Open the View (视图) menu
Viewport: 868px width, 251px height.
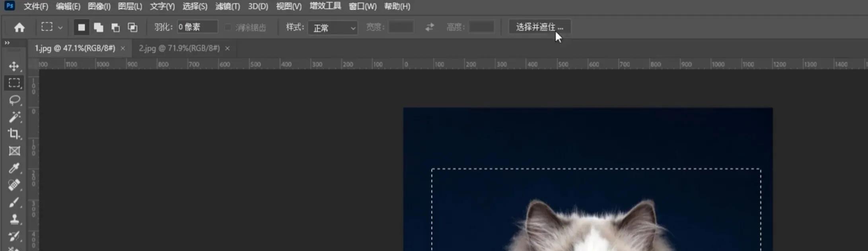(289, 6)
